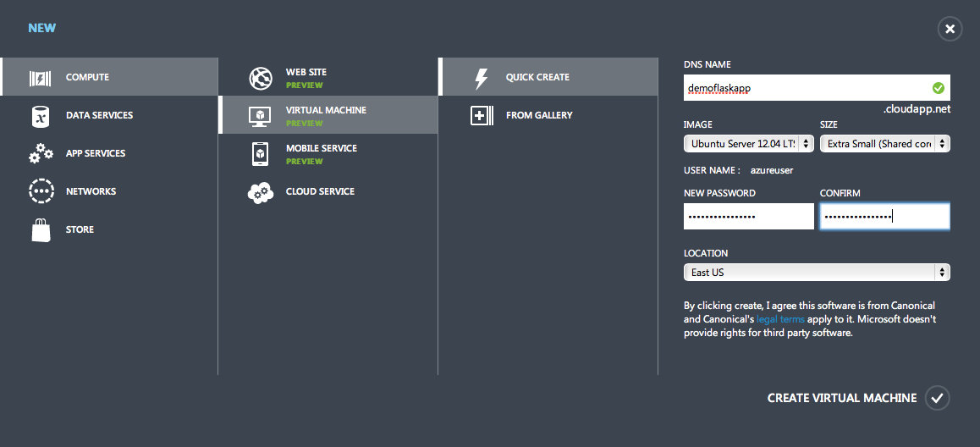Choose the CLOUD SERVICE option
The width and height of the screenshot is (980, 447).
(x=320, y=191)
